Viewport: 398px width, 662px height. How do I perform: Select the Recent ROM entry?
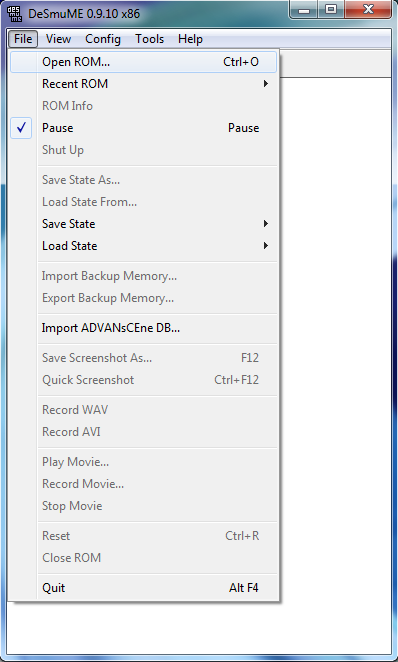(143, 84)
